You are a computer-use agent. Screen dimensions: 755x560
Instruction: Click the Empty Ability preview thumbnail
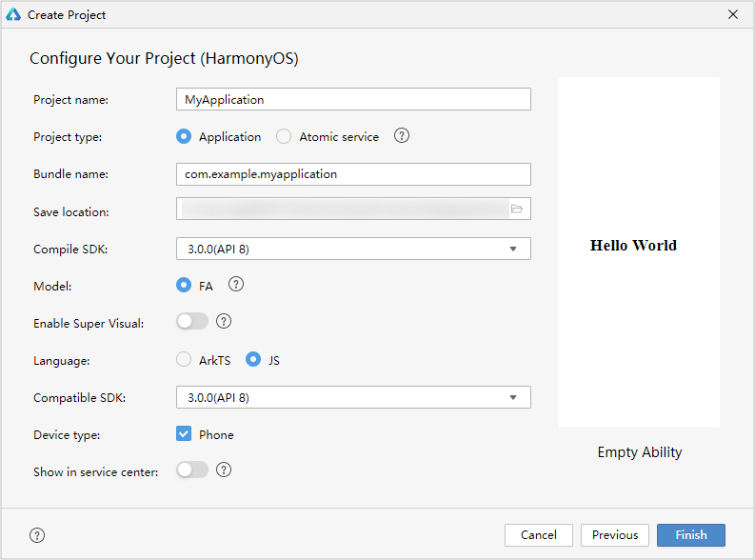[x=639, y=252]
